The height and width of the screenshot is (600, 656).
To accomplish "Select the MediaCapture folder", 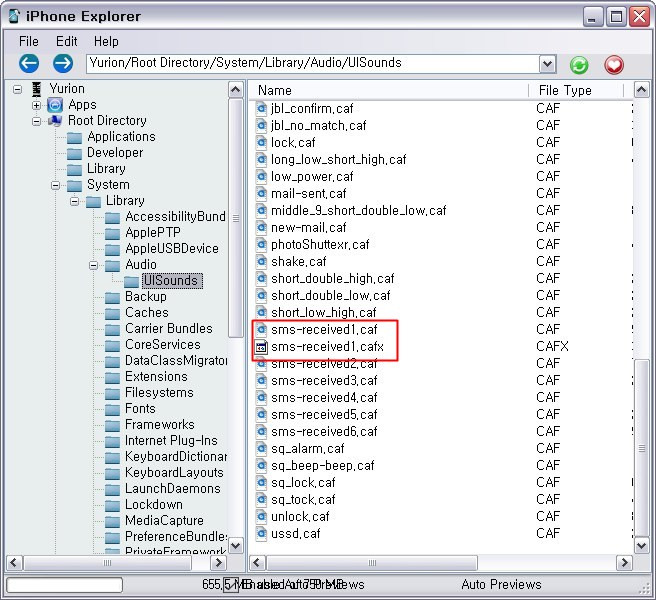I will click(164, 521).
